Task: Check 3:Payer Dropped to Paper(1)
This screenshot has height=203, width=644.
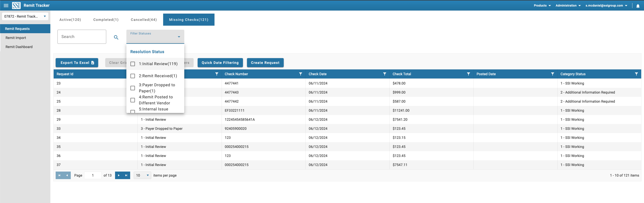Action: tap(133, 88)
